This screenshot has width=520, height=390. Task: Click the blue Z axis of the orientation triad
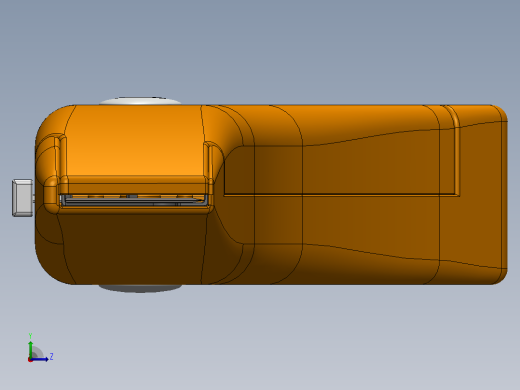[40, 359]
